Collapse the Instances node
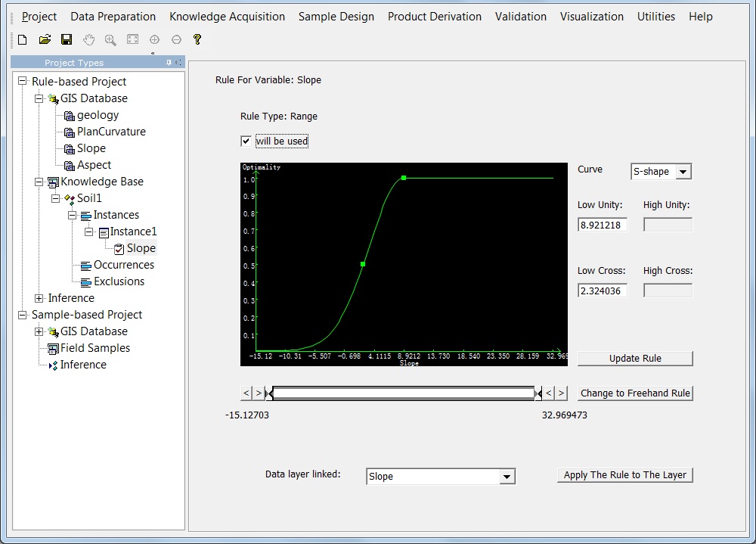Viewport: 756px width, 544px height. (x=72, y=216)
